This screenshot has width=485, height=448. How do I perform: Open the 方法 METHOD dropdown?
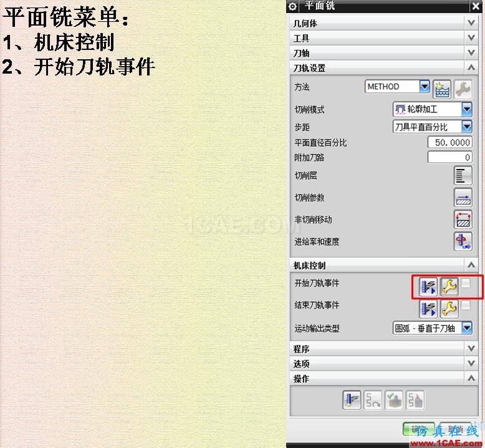(425, 86)
